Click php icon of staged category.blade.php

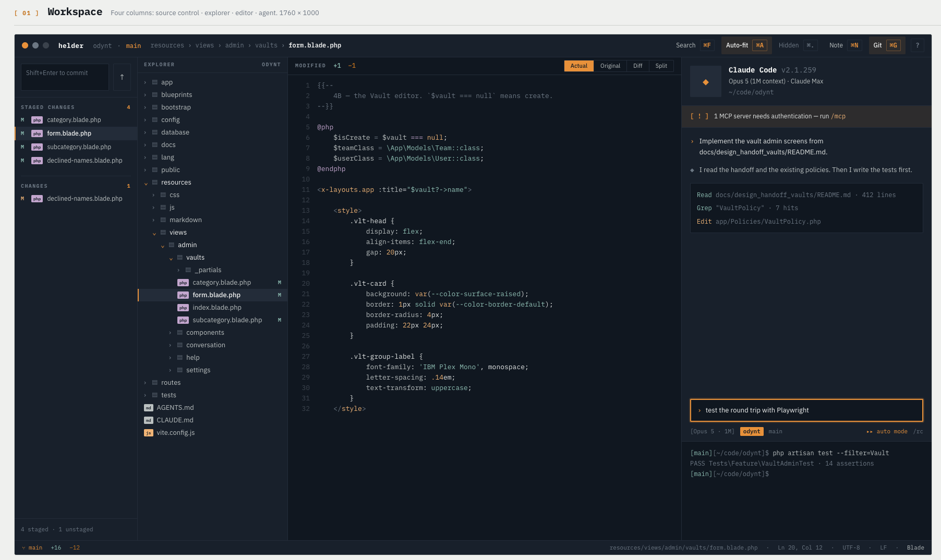37,120
